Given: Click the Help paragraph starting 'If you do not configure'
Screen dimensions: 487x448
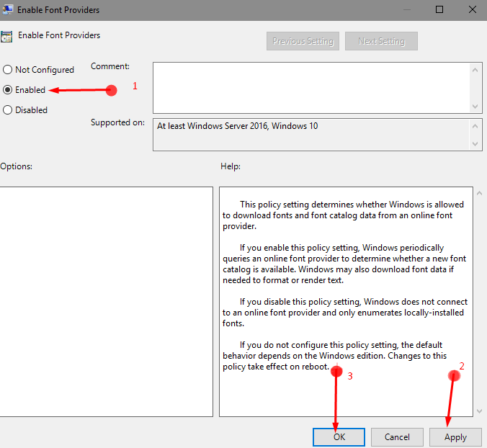Looking at the screenshot, I should [x=334, y=356].
